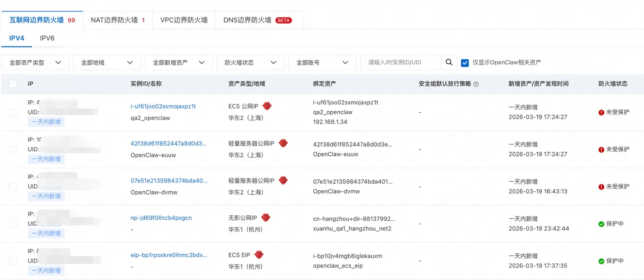Click the info icon beside 安全组默认放行策略
The image size is (644, 280).
tap(476, 84)
